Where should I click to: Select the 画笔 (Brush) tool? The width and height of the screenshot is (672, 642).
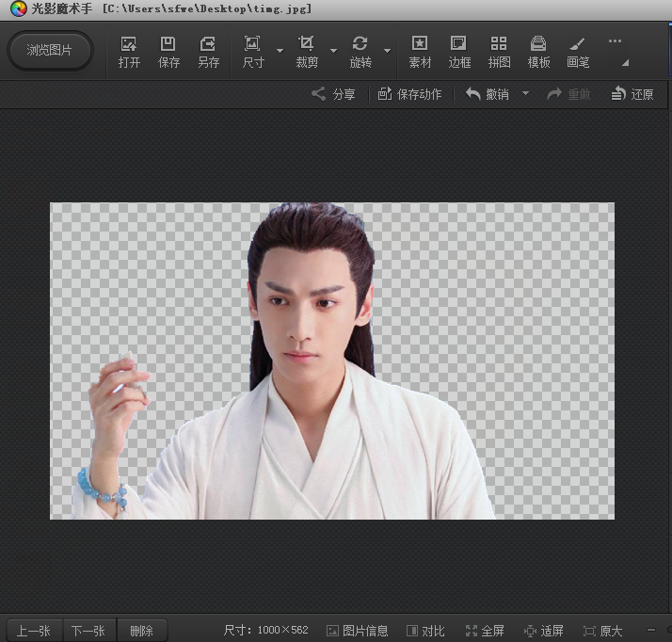pyautogui.click(x=578, y=51)
